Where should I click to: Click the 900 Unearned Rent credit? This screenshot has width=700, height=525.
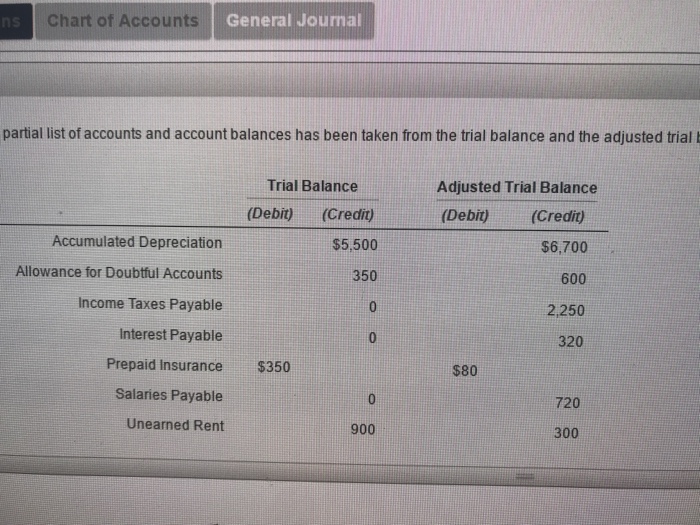point(362,429)
